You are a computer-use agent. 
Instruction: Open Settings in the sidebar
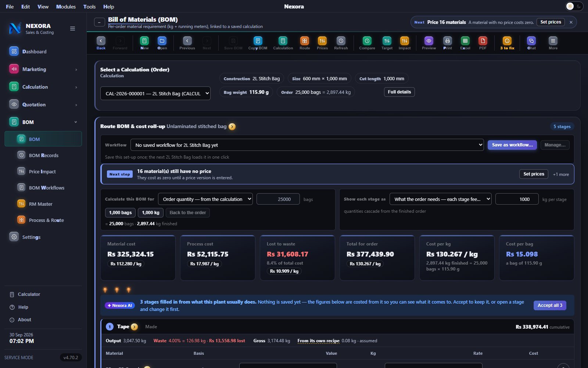[43, 237]
